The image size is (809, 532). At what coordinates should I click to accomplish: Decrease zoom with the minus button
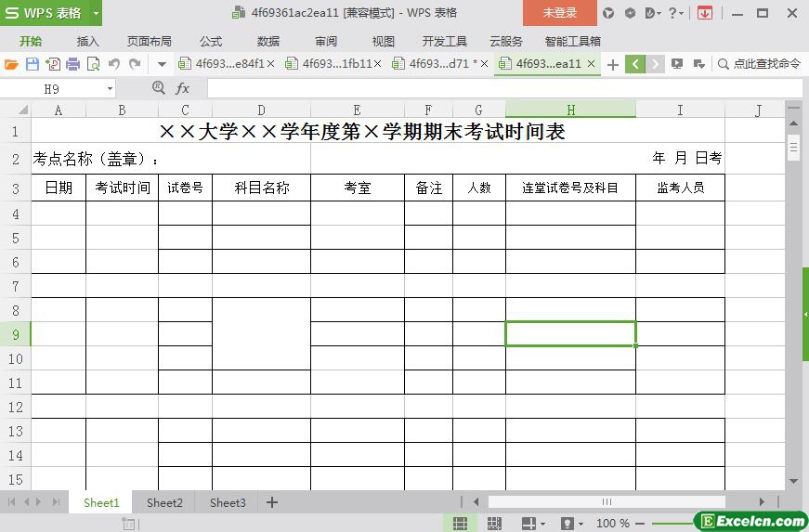pos(640,524)
